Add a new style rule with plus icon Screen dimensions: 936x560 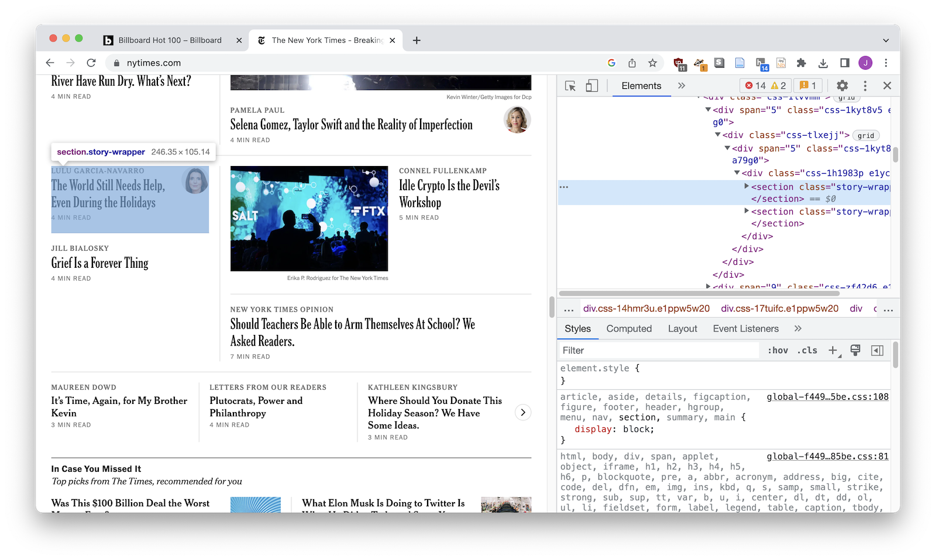click(x=833, y=350)
